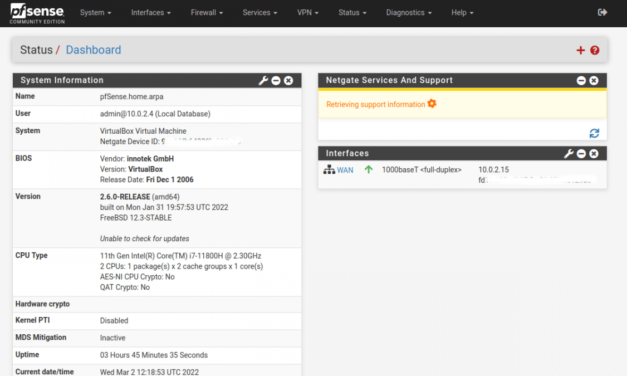Image resolution: width=627 pixels, height=376 pixels.
Task: Click the 'System Information' widget title
Action: point(62,80)
